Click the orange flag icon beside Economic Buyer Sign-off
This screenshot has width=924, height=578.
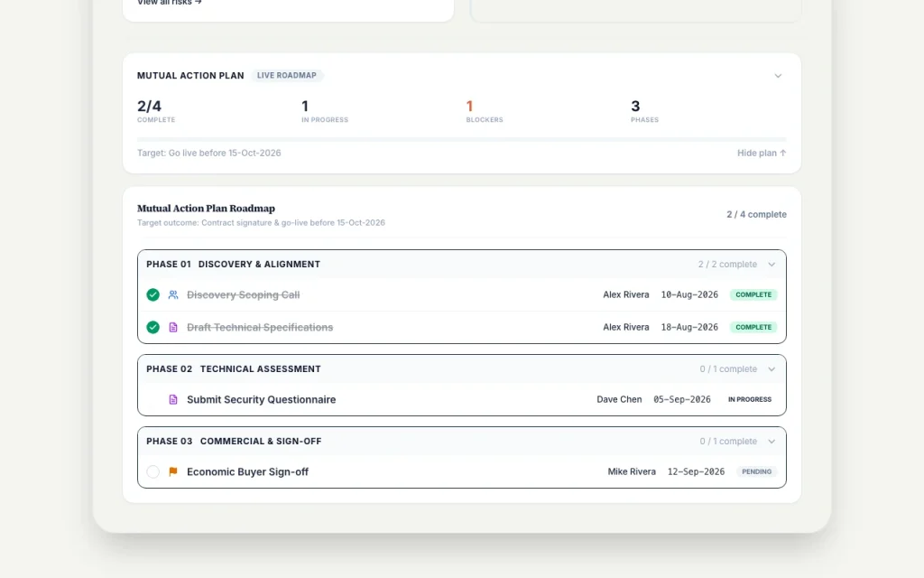(x=173, y=471)
